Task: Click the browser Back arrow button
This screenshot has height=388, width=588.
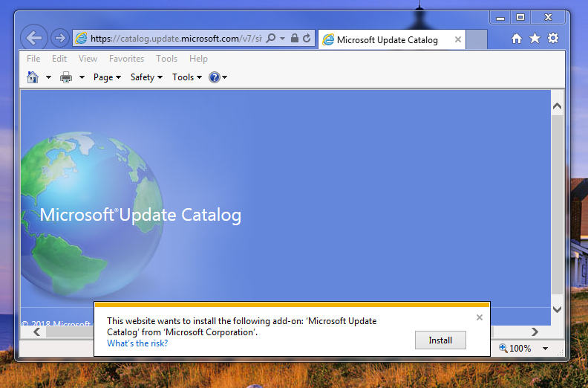Action: (x=34, y=38)
